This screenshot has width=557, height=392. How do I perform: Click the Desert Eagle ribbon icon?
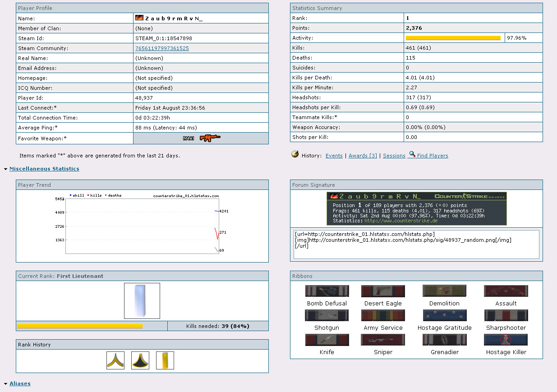[383, 291]
